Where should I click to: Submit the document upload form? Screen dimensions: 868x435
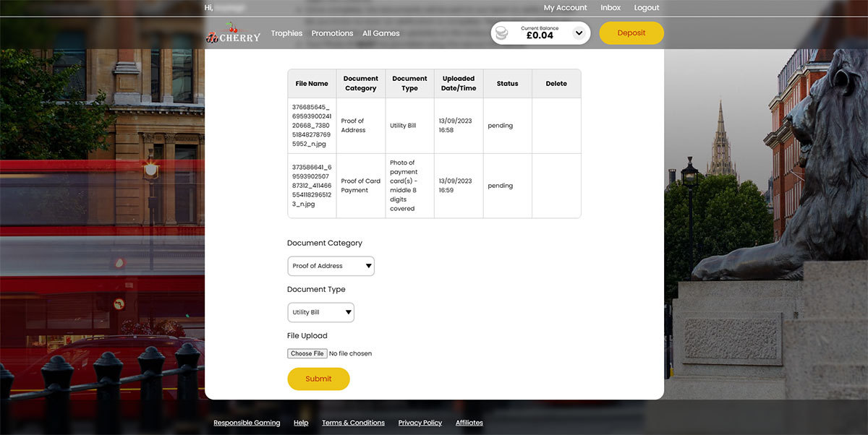coord(318,379)
